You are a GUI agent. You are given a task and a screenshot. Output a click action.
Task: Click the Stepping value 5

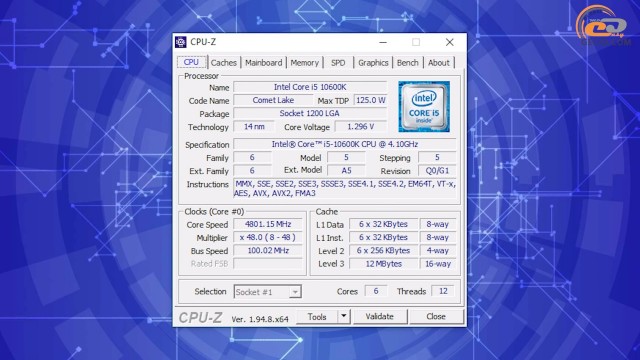click(x=437, y=157)
